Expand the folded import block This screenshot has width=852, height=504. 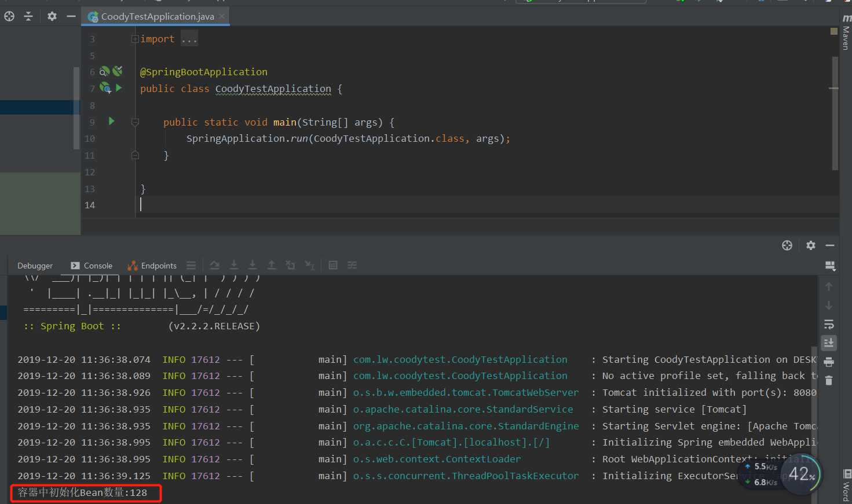pyautogui.click(x=134, y=39)
